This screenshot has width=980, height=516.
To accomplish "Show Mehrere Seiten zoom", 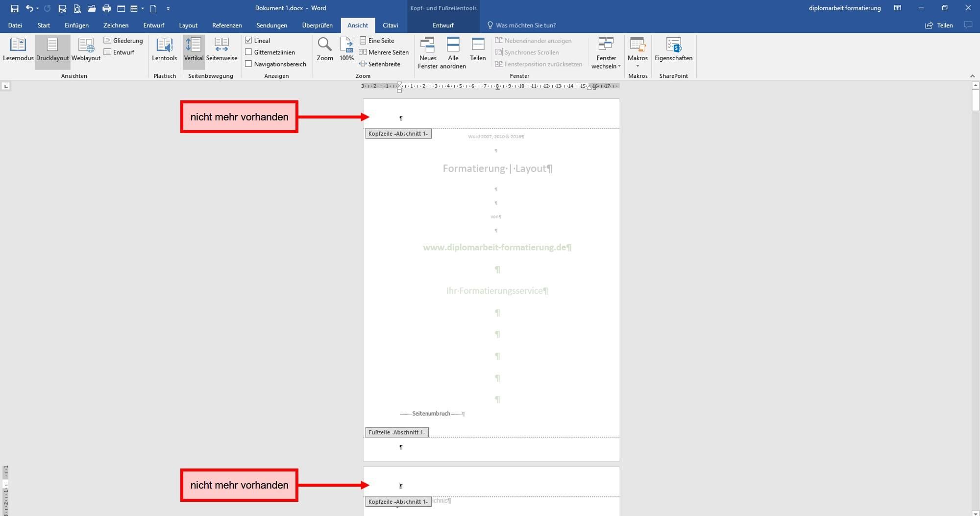I will [x=384, y=52].
